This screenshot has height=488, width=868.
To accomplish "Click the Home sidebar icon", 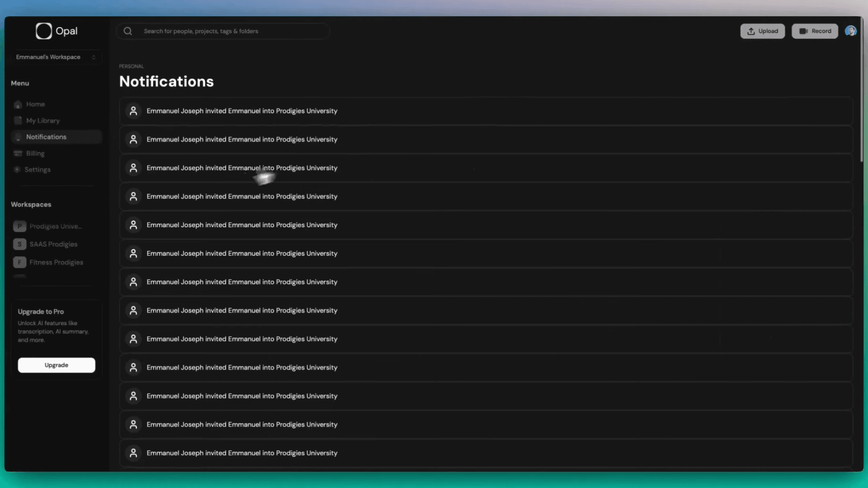I will 18,104.
